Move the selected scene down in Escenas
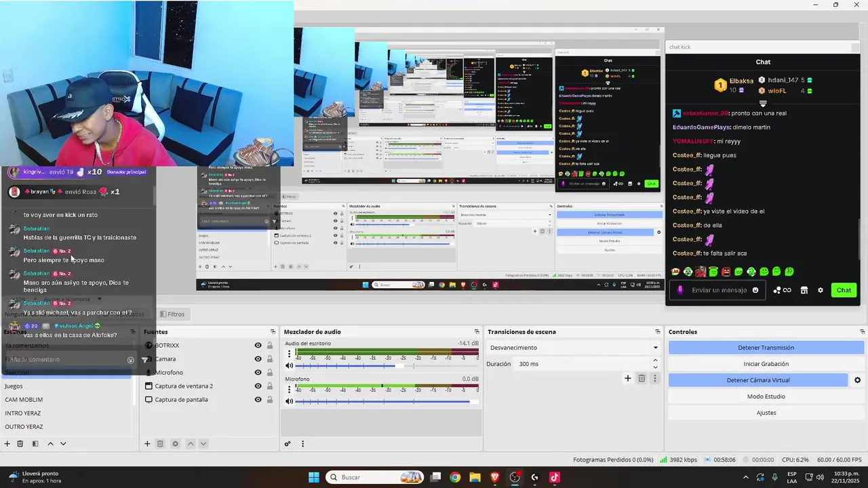Image resolution: width=868 pixels, height=488 pixels. [63, 444]
